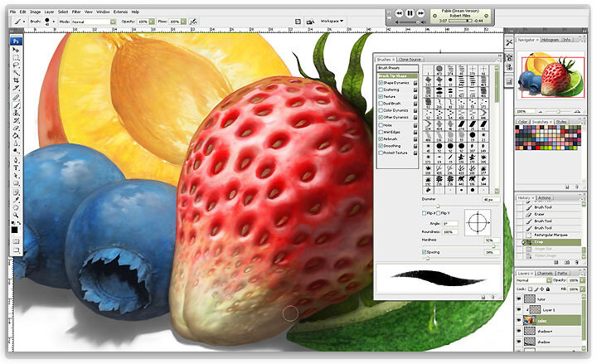Viewport: 597px width, 364px height.
Task: Open the Opacity slider arrow in options bar
Action: (152, 22)
